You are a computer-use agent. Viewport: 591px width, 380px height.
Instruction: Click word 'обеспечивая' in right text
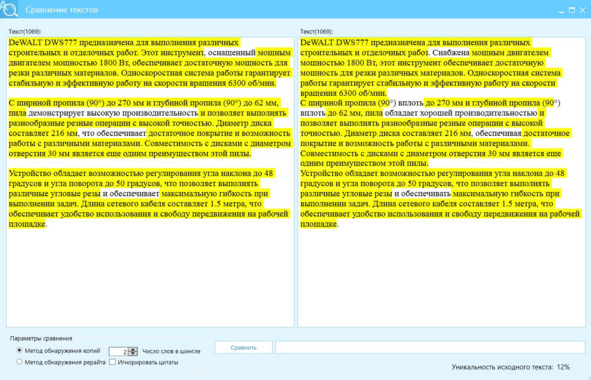click(498, 133)
